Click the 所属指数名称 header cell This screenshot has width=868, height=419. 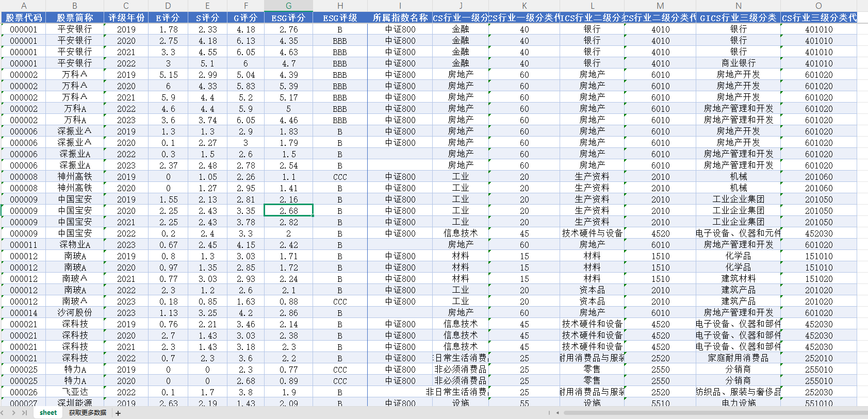pos(400,18)
